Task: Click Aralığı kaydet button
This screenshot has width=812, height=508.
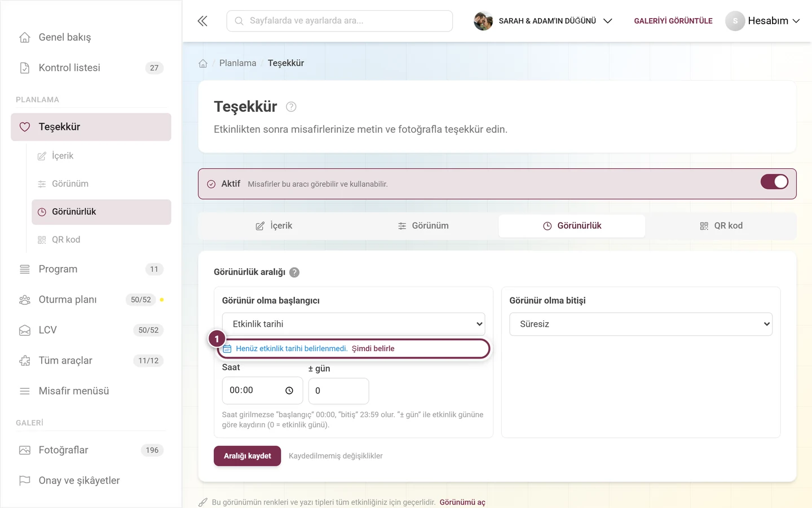Action: [247, 456]
